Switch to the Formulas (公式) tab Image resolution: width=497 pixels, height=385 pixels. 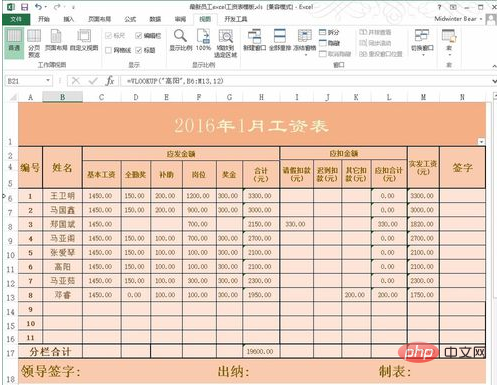130,19
